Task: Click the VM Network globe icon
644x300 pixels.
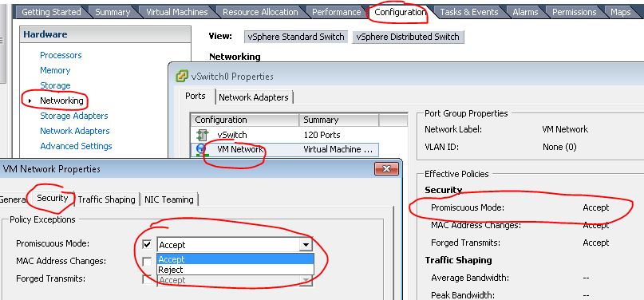Action: pyautogui.click(x=201, y=150)
